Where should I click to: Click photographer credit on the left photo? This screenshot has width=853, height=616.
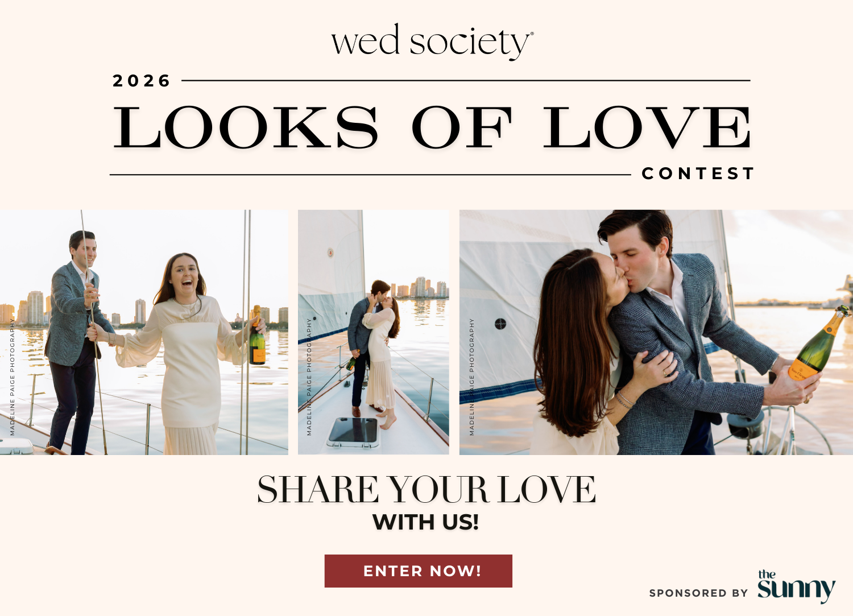13,377
